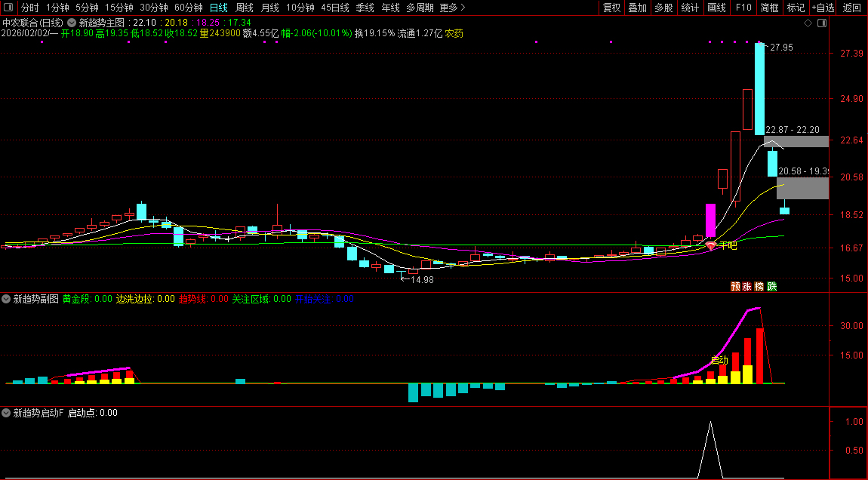The image size is (868, 480).
Task: Click the diamond outline icon at top right
Action: coord(808,23)
